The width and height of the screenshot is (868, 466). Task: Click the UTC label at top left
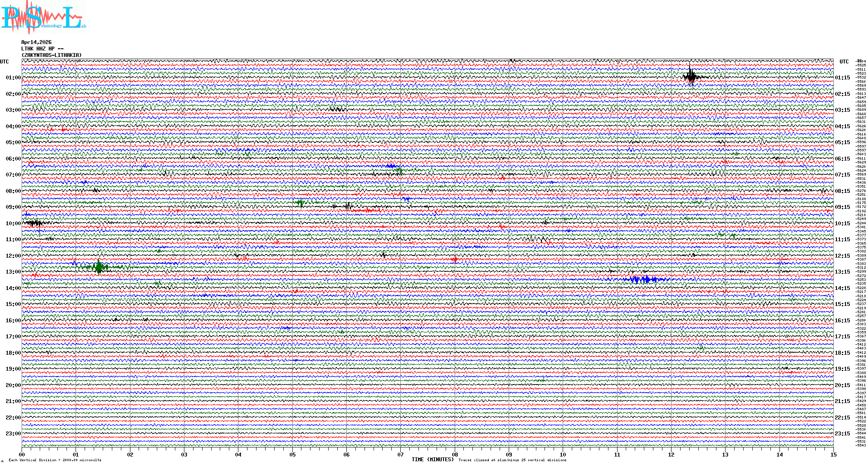click(4, 62)
